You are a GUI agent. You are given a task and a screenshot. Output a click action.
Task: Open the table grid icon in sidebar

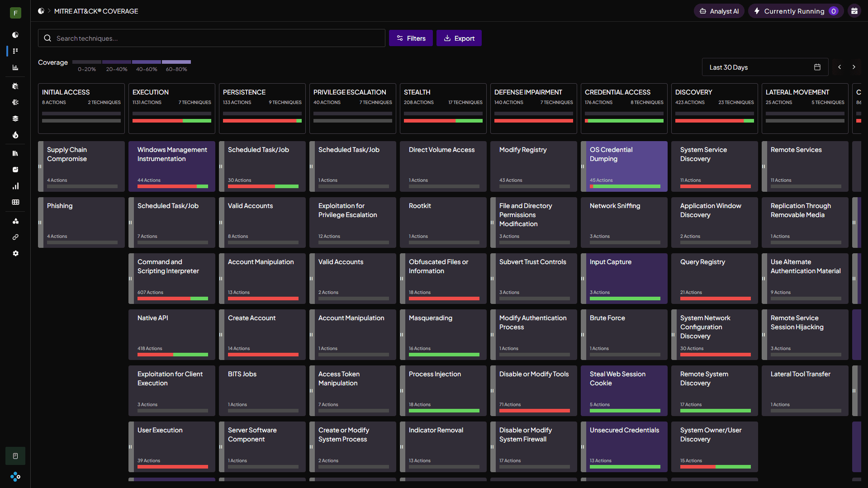tap(15, 202)
